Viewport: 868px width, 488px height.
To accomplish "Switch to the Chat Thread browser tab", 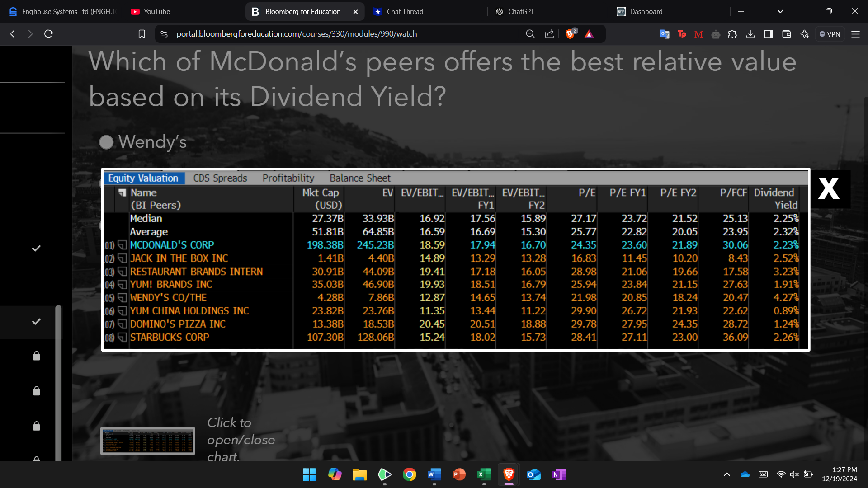I will tap(405, 11).
